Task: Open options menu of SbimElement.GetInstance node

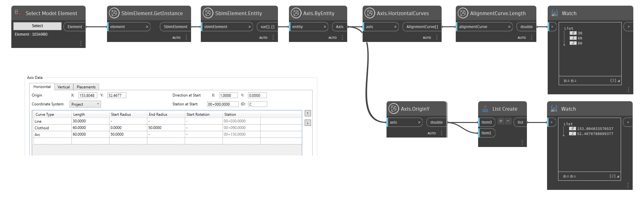Action: [x=186, y=38]
